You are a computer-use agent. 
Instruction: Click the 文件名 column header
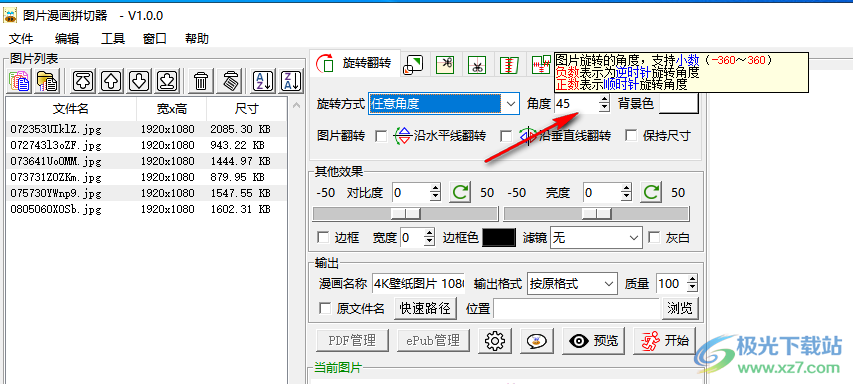click(x=71, y=109)
